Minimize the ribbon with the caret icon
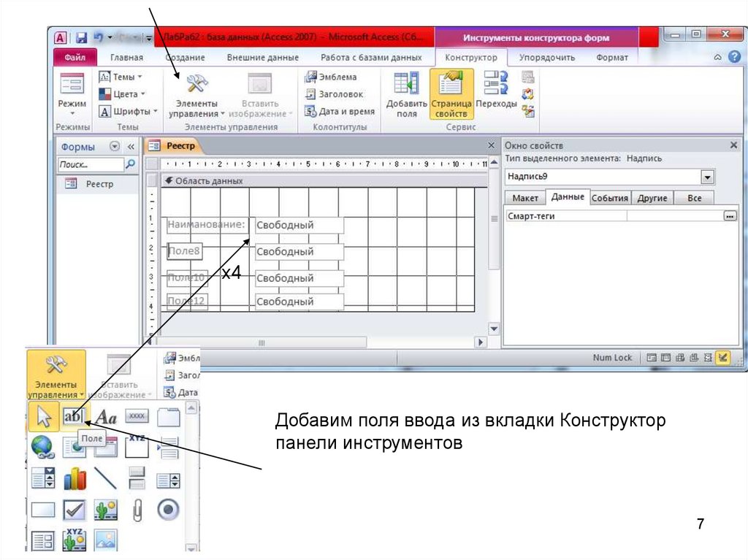 click(717, 57)
